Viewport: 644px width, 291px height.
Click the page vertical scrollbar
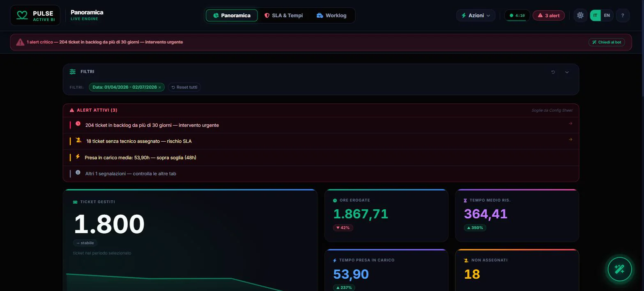point(642,49)
